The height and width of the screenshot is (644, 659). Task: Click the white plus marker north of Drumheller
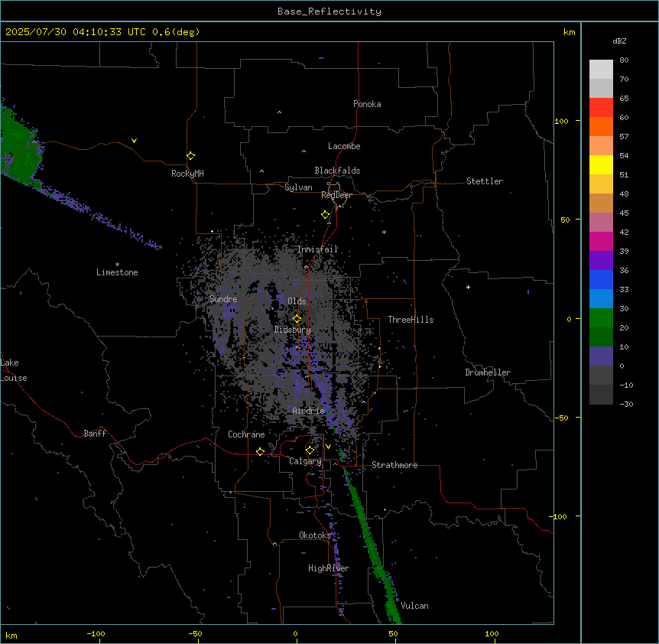[468, 287]
